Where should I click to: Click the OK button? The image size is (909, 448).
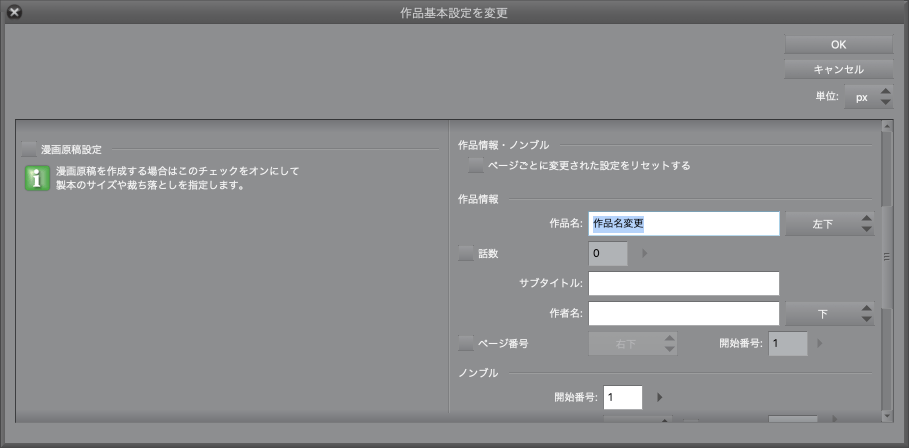click(838, 44)
